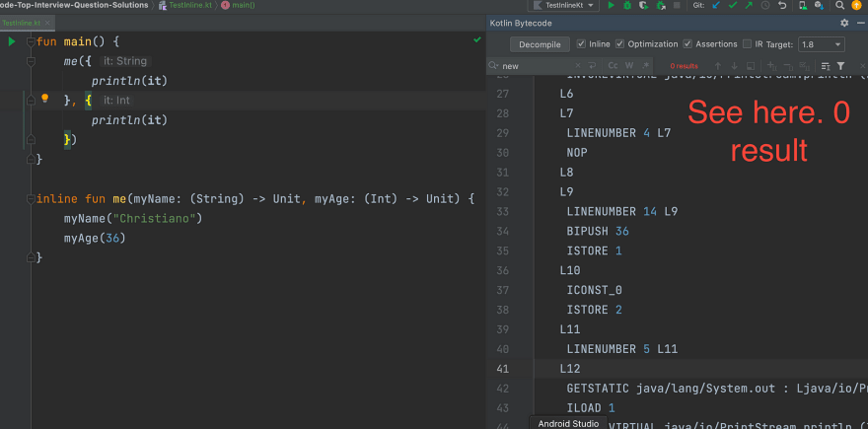Collapse the inline fun me fold marker
Viewport: 868px width, 429px height.
pyautogui.click(x=31, y=199)
